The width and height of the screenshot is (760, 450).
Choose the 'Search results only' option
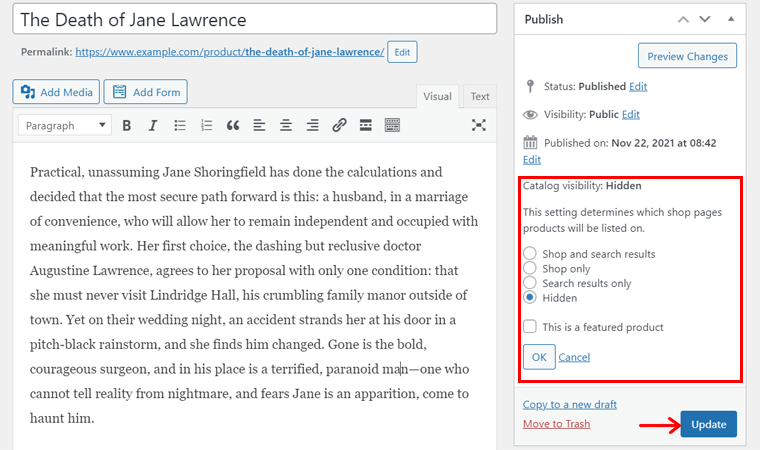530,283
